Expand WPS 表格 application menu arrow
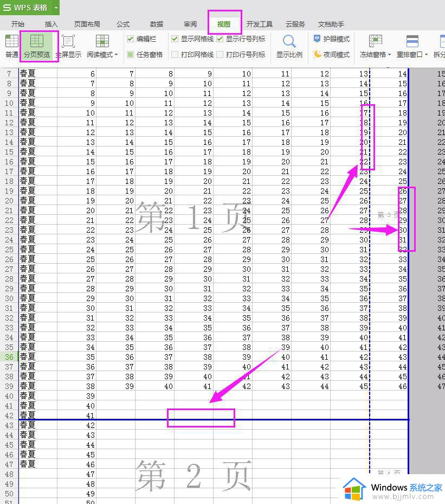Screen dimensions: 445x504 56,7
